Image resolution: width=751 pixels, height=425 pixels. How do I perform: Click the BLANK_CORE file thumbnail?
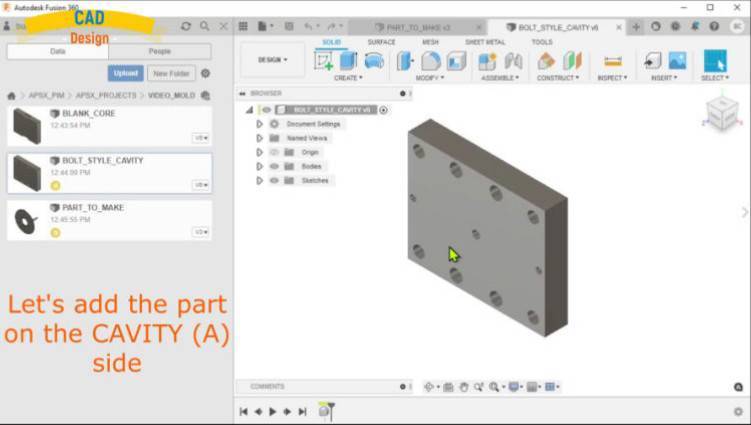pos(27,126)
